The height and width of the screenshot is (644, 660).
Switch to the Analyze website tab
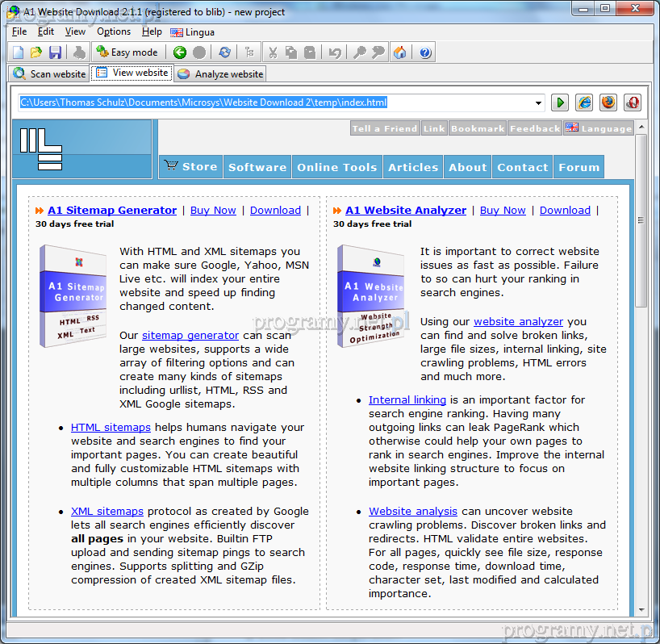click(220, 73)
